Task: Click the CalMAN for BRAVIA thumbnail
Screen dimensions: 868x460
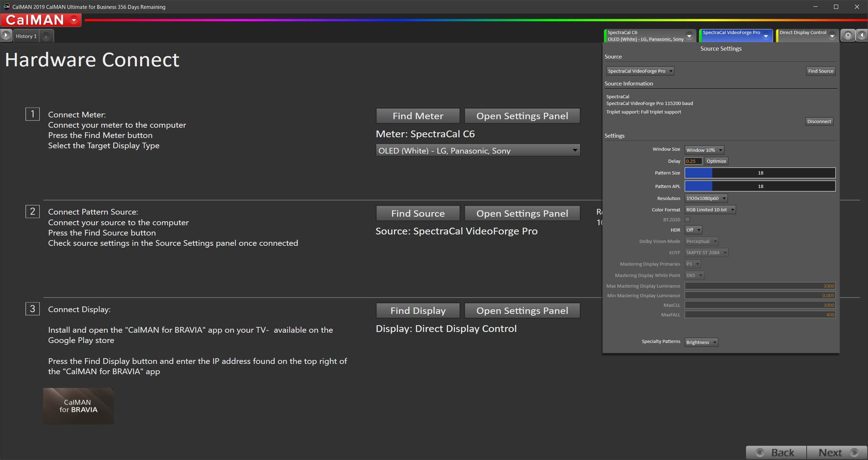Action: click(78, 406)
